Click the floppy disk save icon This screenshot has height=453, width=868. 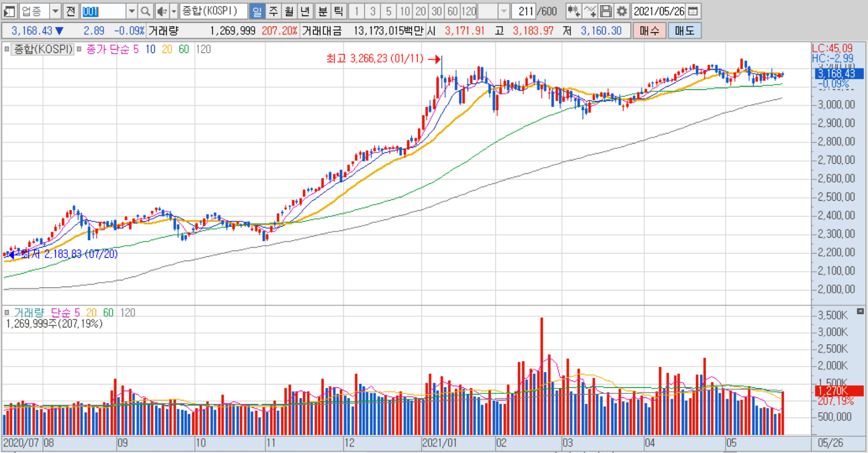(605, 11)
